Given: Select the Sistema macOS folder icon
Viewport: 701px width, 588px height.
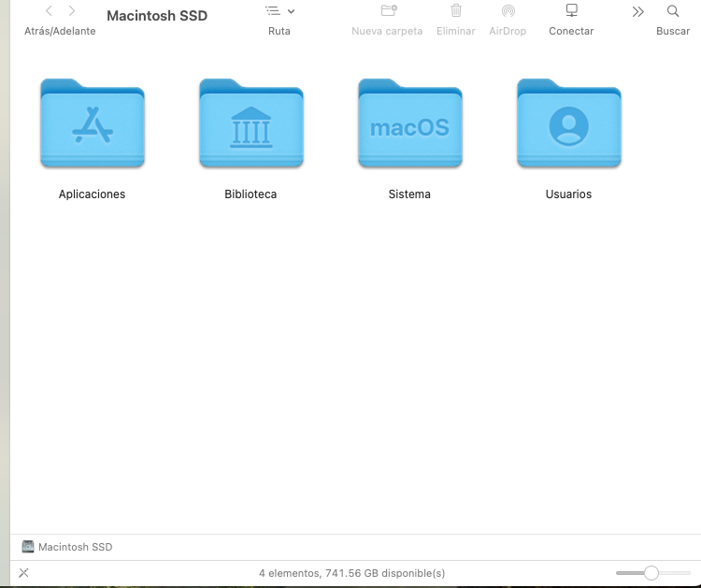Looking at the screenshot, I should click(410, 123).
